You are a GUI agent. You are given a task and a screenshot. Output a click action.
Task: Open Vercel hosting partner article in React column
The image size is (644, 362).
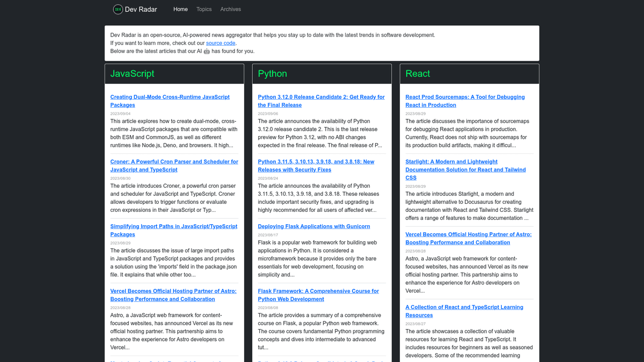469,238
